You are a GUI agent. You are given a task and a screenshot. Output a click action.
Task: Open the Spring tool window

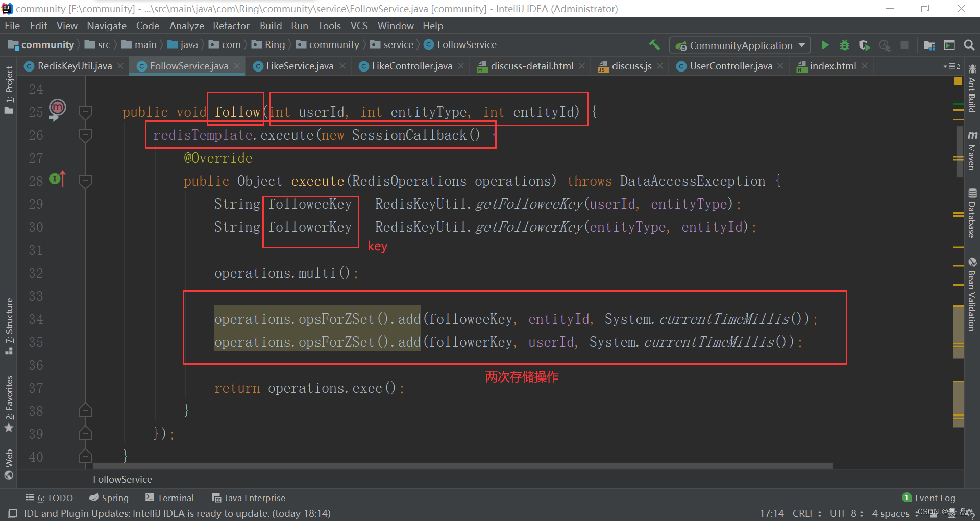(109, 498)
